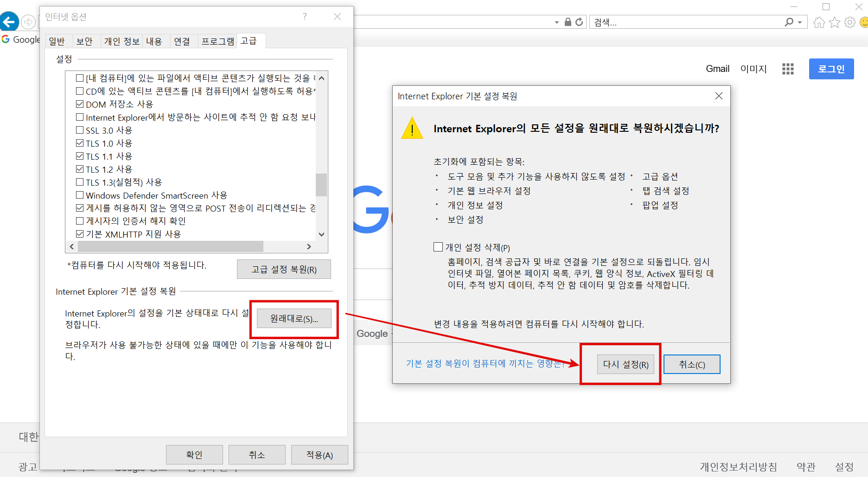
Task: Switch to the 연결 tab
Action: pos(182,41)
